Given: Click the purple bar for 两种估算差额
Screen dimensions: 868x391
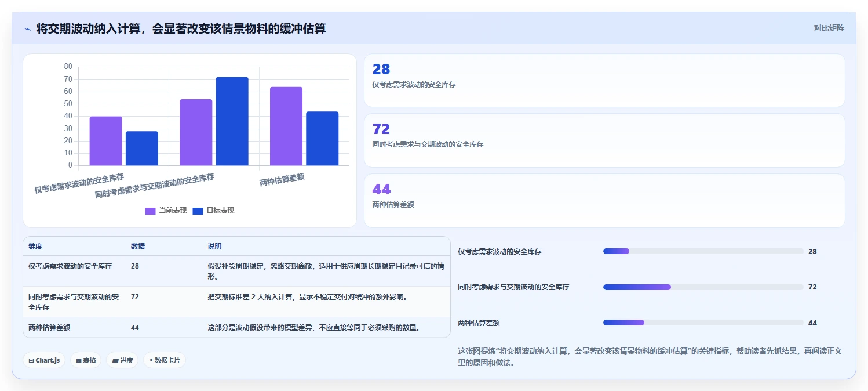Looking at the screenshot, I should pos(286,126).
